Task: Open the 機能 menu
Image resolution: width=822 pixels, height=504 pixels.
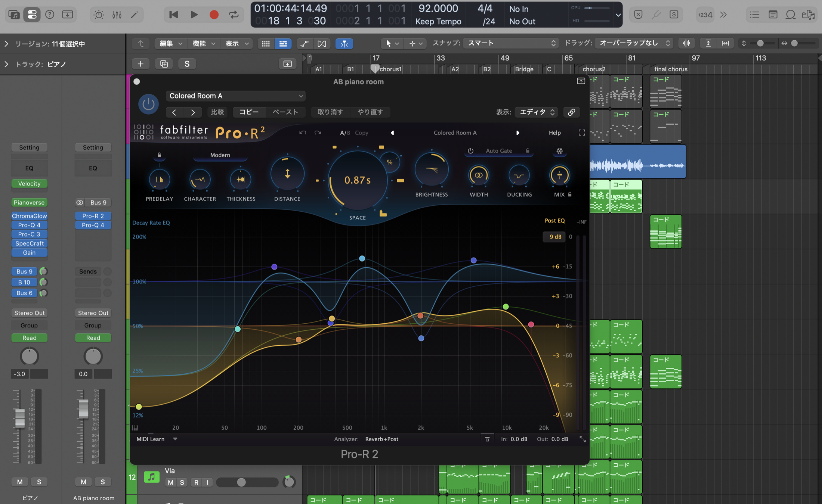Action: (x=204, y=44)
